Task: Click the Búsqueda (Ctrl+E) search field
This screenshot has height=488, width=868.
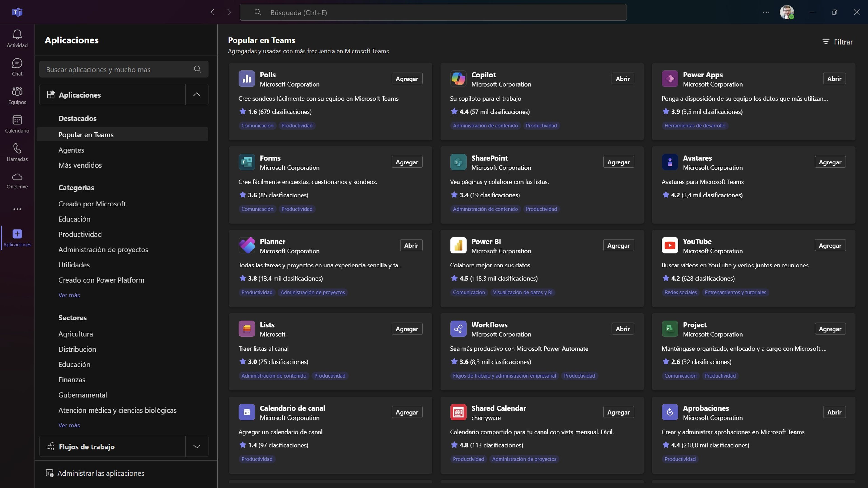Action: (x=433, y=12)
